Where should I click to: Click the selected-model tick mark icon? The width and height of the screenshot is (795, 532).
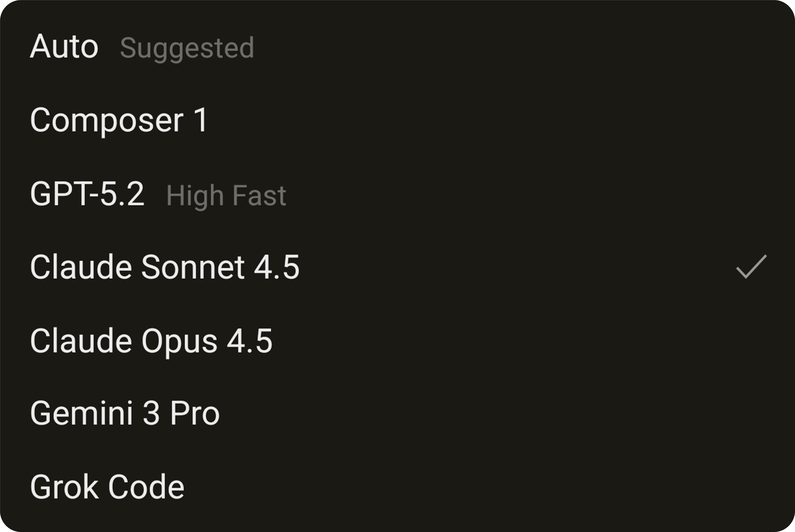tap(751, 267)
